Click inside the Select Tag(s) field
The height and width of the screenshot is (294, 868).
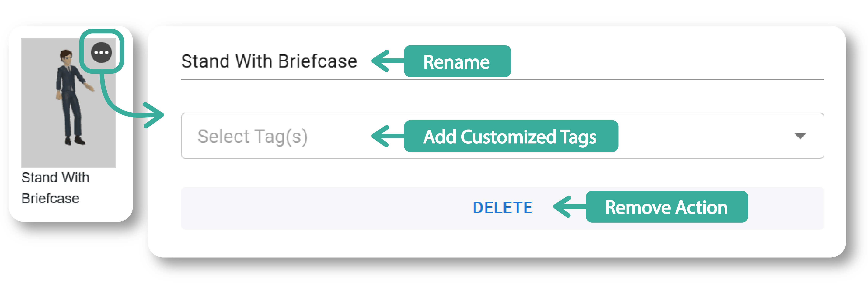click(253, 136)
